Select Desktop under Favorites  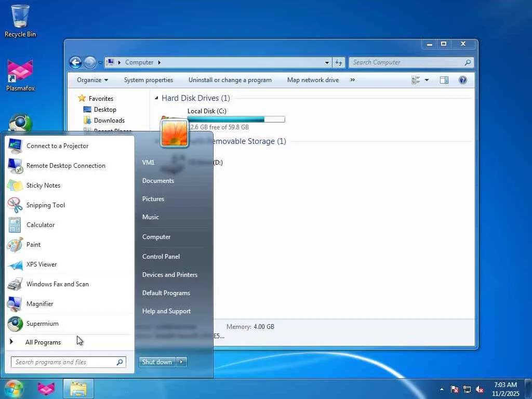click(x=105, y=110)
